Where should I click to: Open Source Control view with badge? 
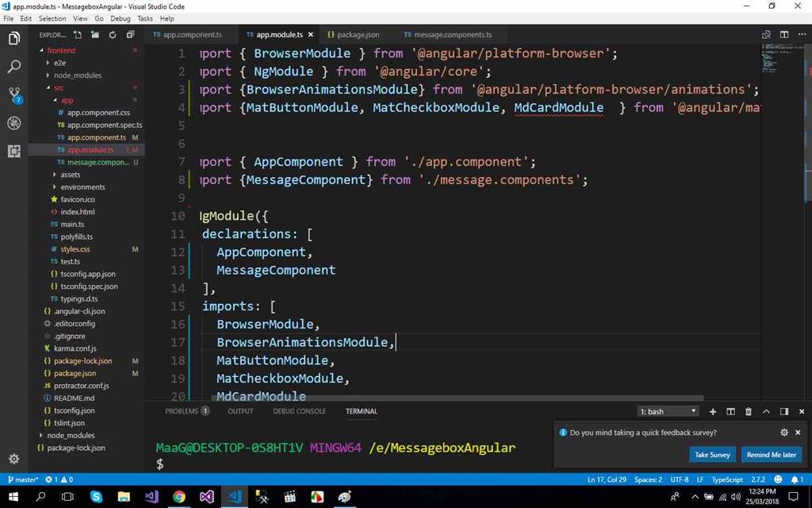point(14,95)
